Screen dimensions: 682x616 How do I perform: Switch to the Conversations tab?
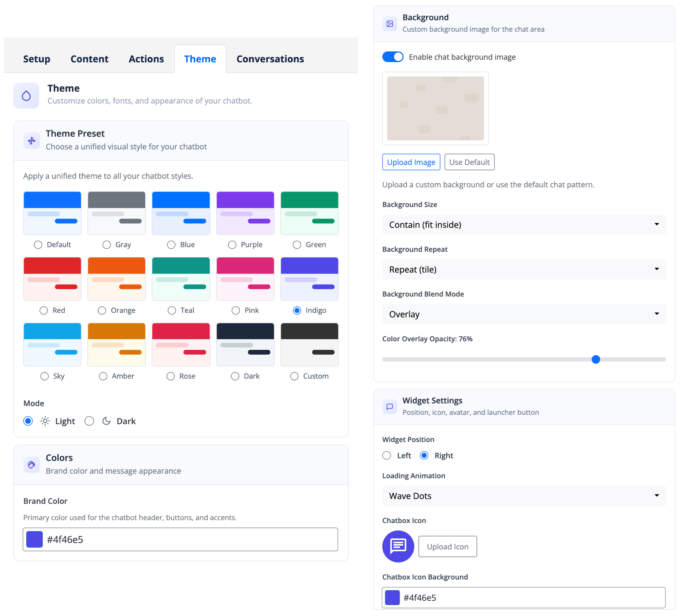pos(270,59)
